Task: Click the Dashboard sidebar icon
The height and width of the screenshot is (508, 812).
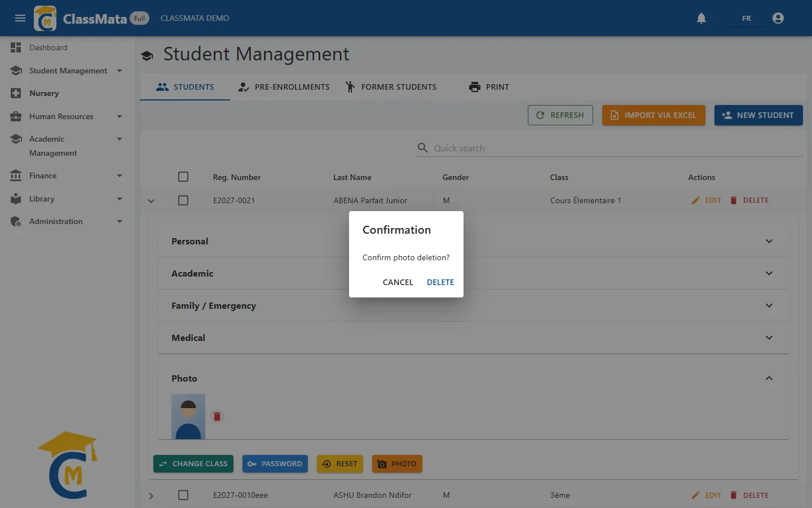Action: pos(16,47)
